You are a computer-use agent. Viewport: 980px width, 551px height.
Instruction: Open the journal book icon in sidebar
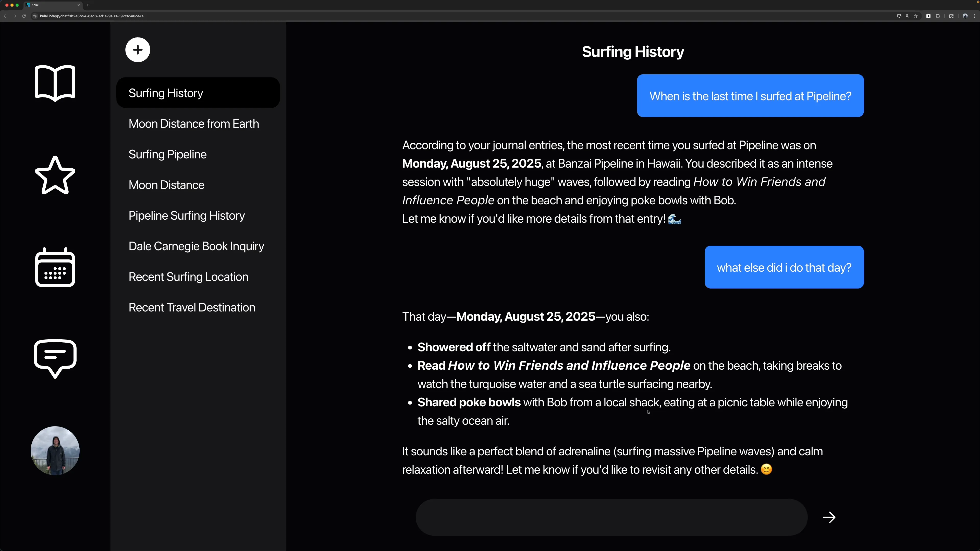[x=55, y=83]
